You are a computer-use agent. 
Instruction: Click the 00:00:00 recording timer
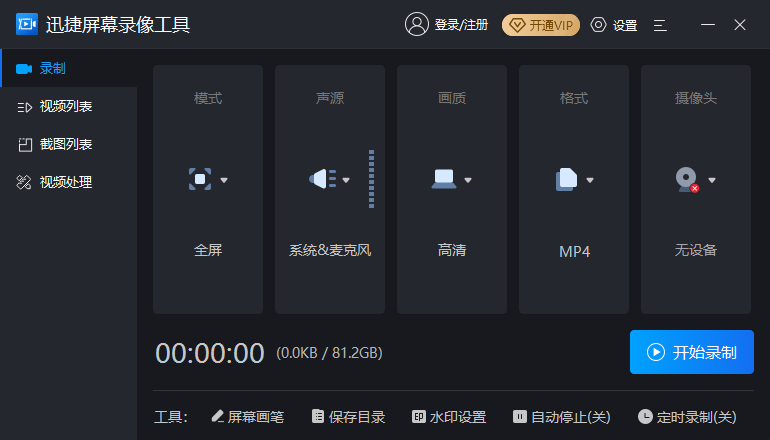(x=210, y=353)
